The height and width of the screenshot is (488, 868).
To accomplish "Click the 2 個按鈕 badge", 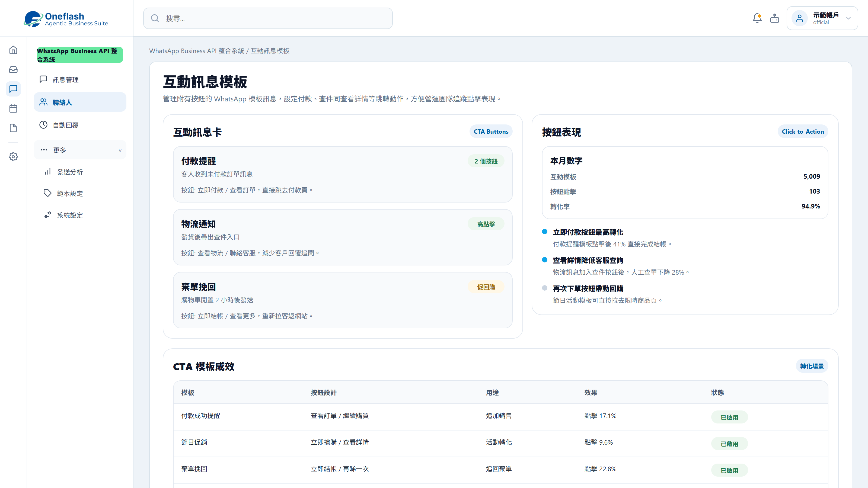I will pos(486,161).
